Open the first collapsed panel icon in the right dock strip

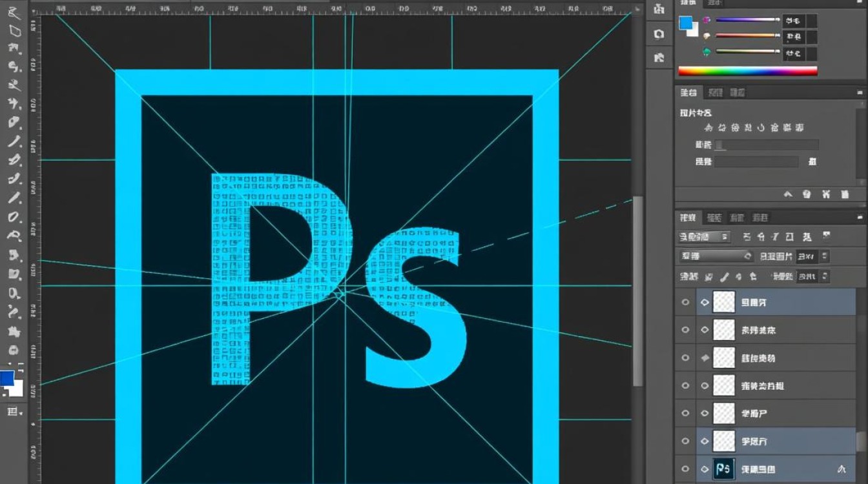[x=659, y=9]
